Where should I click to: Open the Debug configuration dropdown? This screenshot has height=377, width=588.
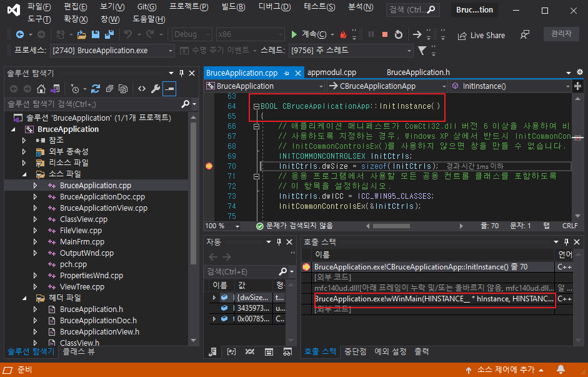[192, 34]
